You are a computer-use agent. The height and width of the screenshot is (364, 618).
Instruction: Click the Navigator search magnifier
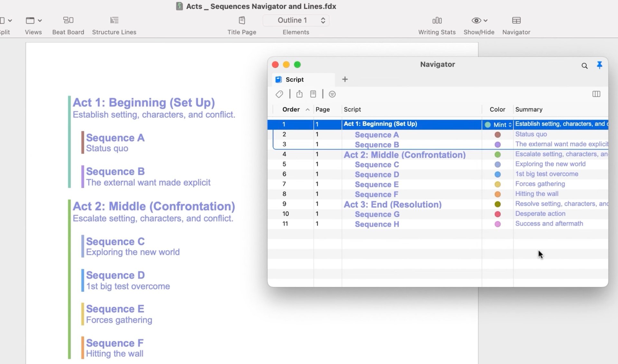pyautogui.click(x=585, y=66)
